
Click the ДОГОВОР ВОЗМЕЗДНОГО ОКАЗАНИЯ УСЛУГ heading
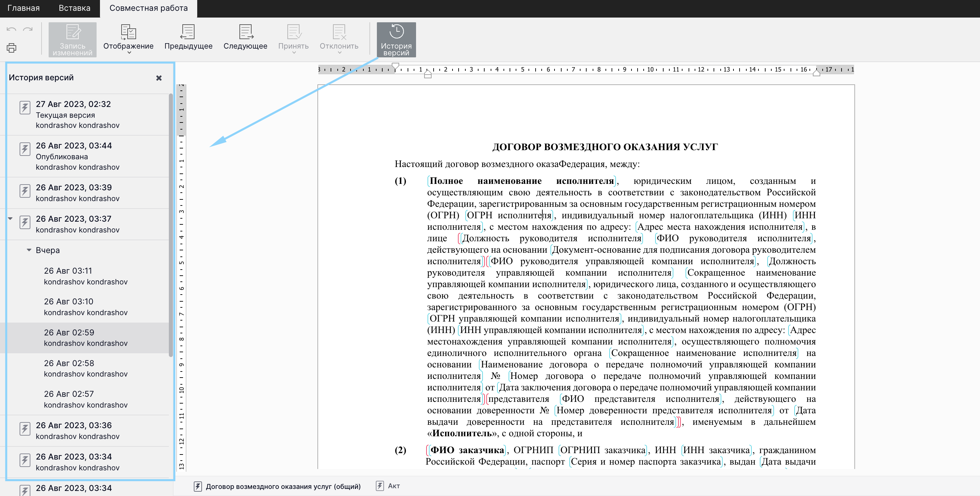(x=605, y=147)
